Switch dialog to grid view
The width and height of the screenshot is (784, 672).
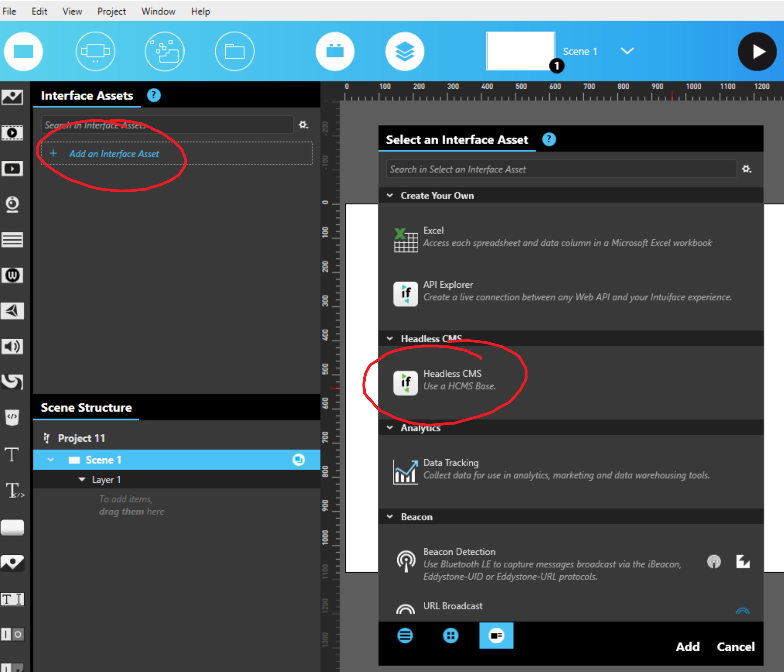[x=450, y=636]
